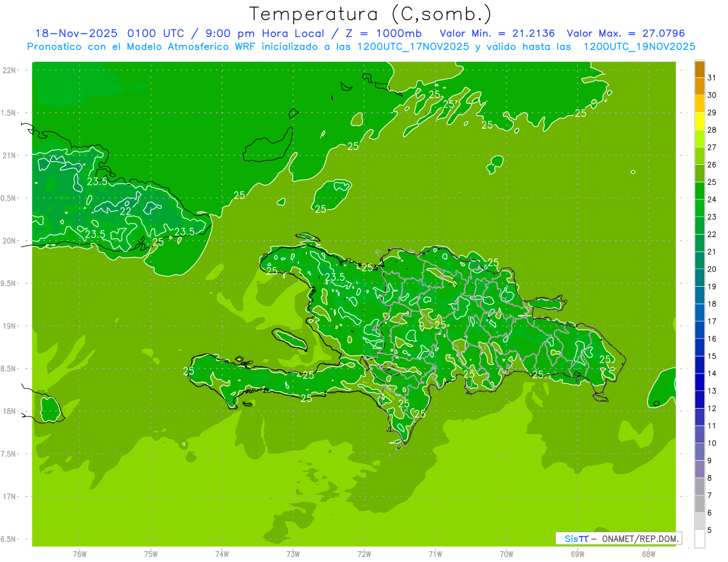Click the colorbar label "31"
Image resolution: width=728 pixels, height=562 pixels.
tap(712, 78)
